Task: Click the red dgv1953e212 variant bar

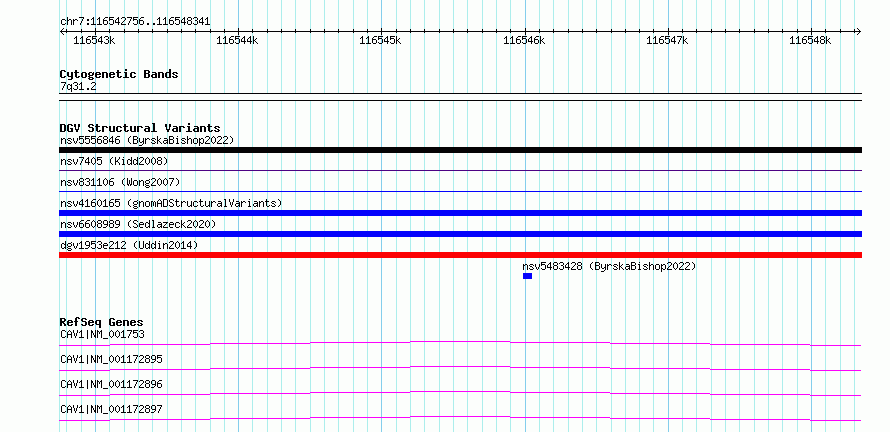Action: pyautogui.click(x=460, y=255)
